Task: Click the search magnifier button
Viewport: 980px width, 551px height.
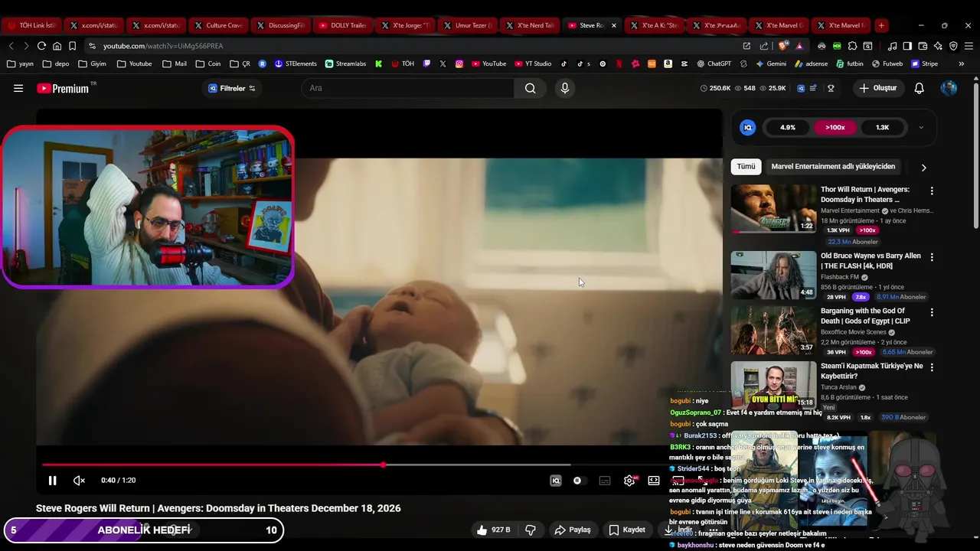Action: [x=530, y=88]
